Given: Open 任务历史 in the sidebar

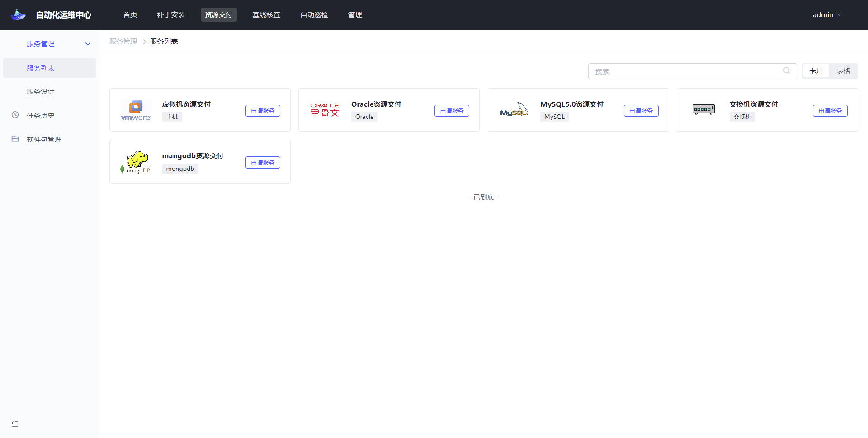Looking at the screenshot, I should pos(41,115).
